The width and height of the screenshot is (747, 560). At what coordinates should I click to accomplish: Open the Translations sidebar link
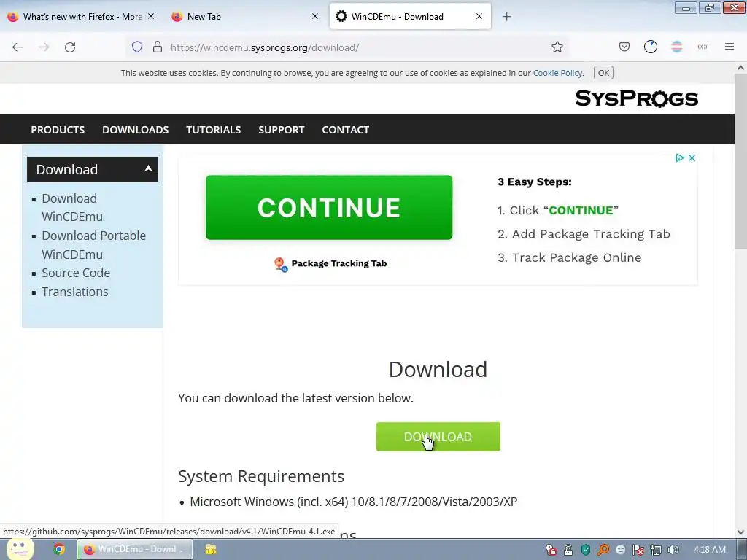(75, 292)
